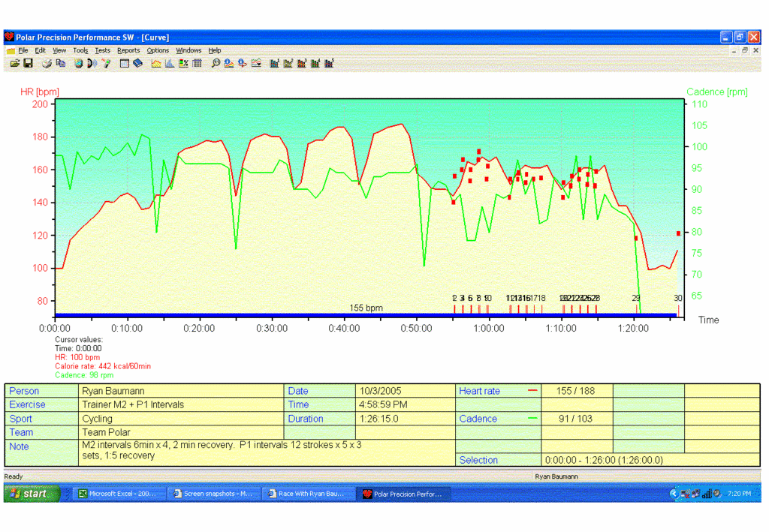769x532 pixels.
Task: Click the date value 10/3/2005
Action: (x=381, y=391)
